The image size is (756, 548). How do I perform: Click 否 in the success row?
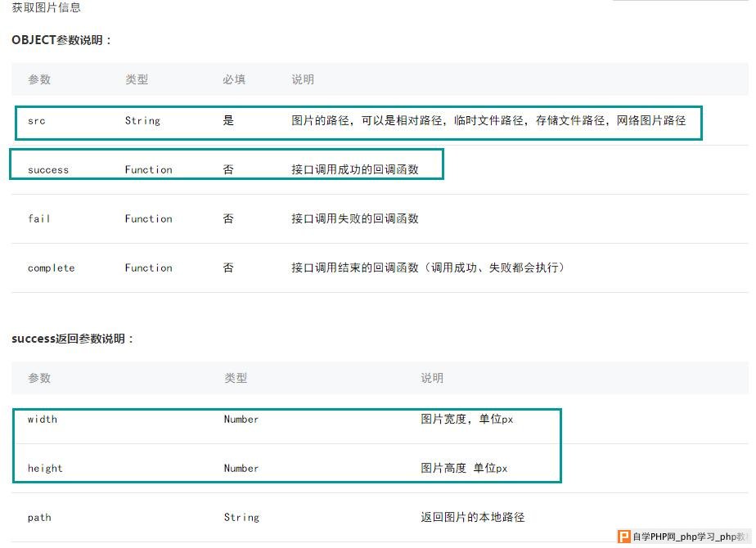[x=228, y=169]
